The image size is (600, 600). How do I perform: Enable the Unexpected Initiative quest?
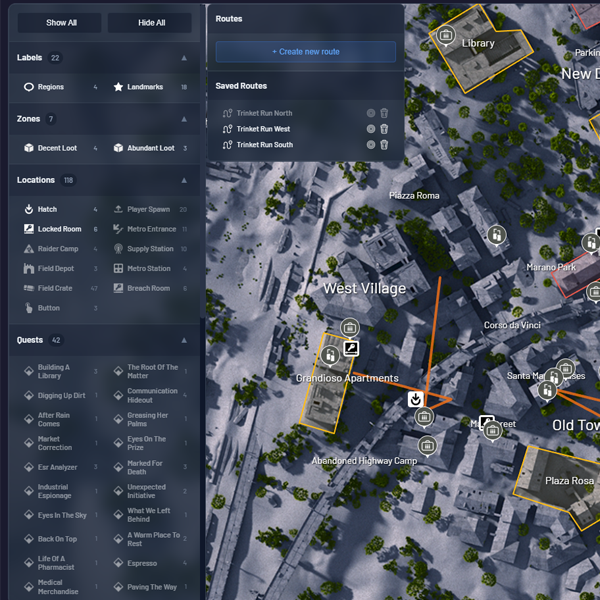(x=150, y=491)
